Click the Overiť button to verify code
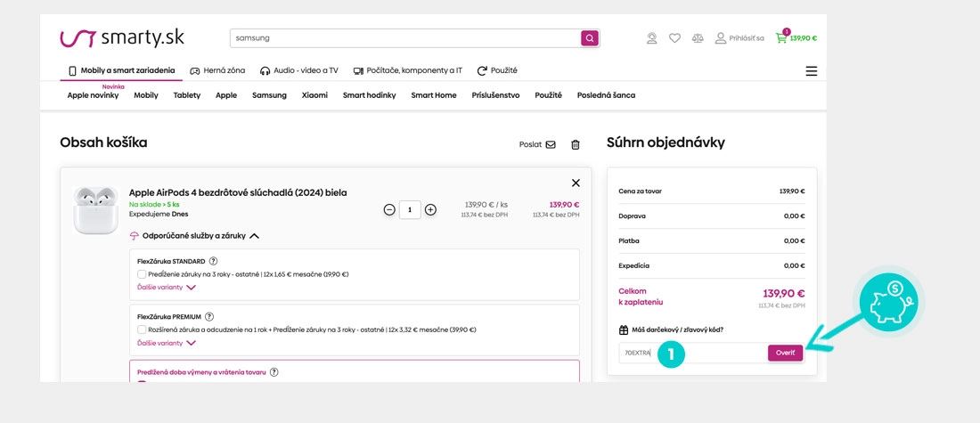Image resolution: width=980 pixels, height=423 pixels. (785, 353)
